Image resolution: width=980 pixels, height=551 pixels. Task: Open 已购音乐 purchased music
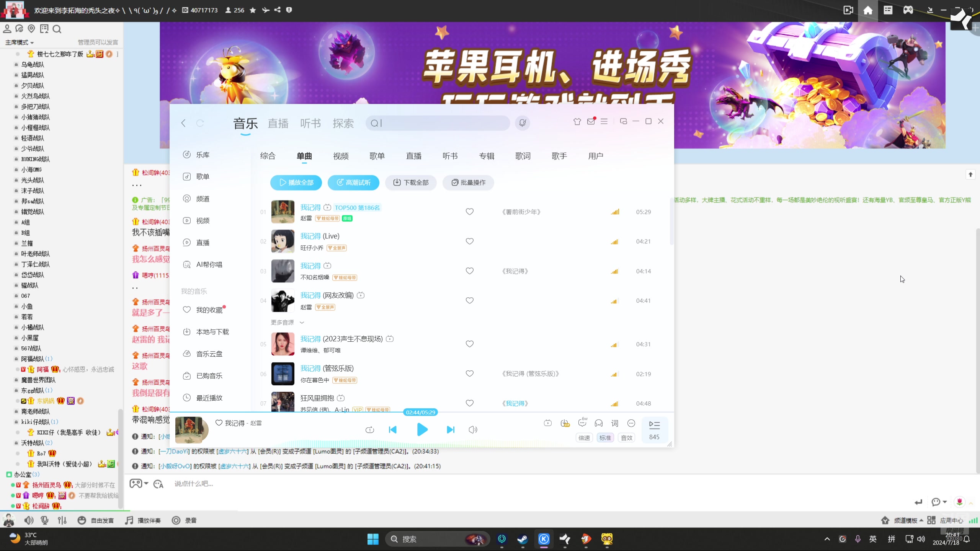(203, 376)
